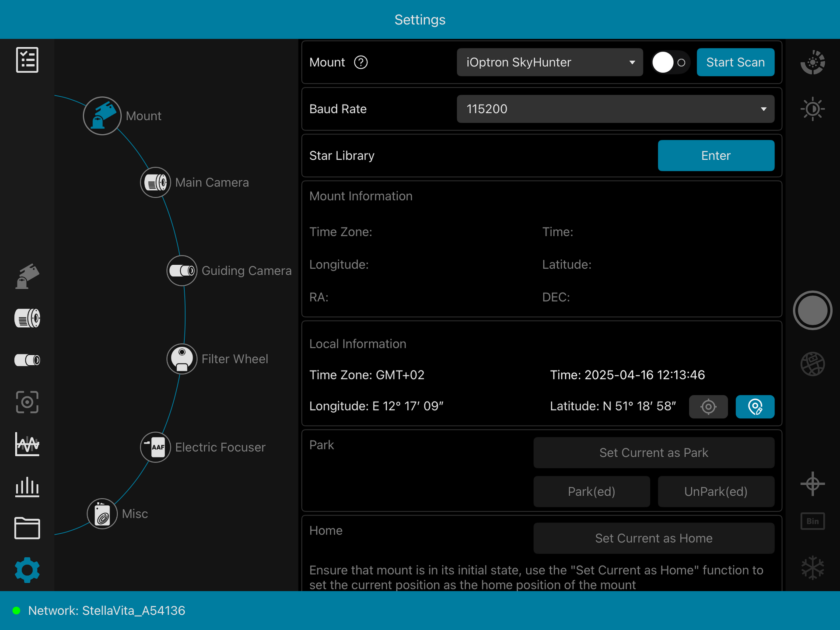Click the Longitude: E 12° 17′ 09″ text
This screenshot has height=630, width=840.
pos(376,406)
